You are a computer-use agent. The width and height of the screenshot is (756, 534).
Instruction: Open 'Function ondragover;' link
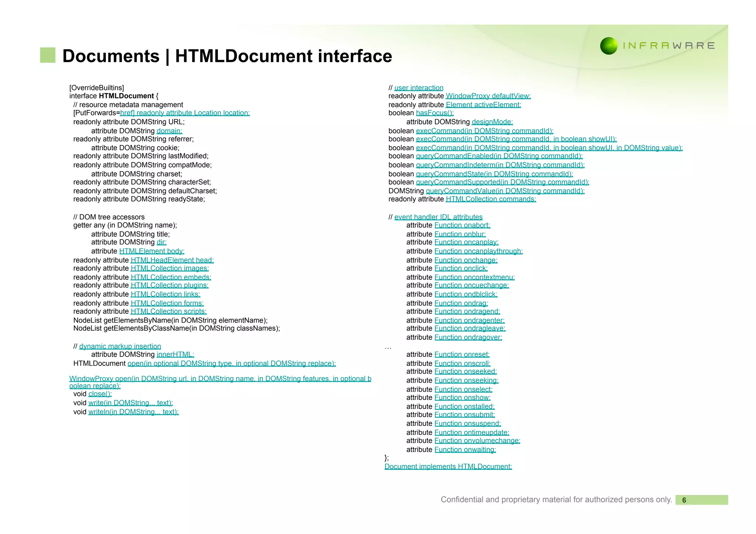click(468, 337)
